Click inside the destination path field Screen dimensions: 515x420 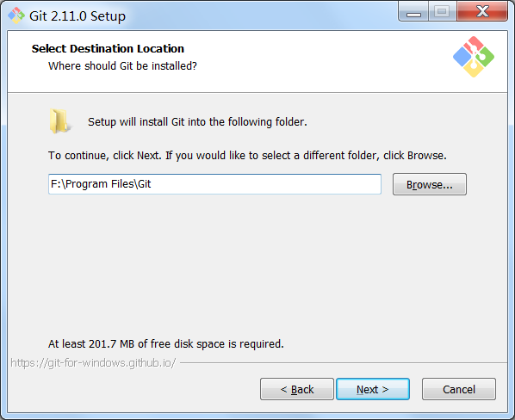tap(214, 184)
